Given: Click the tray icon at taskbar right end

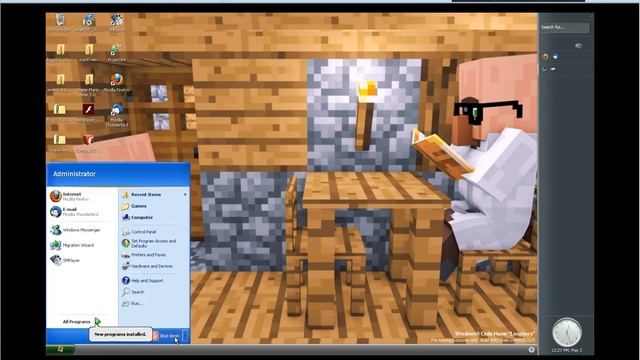Looking at the screenshot, I should click(531, 349).
